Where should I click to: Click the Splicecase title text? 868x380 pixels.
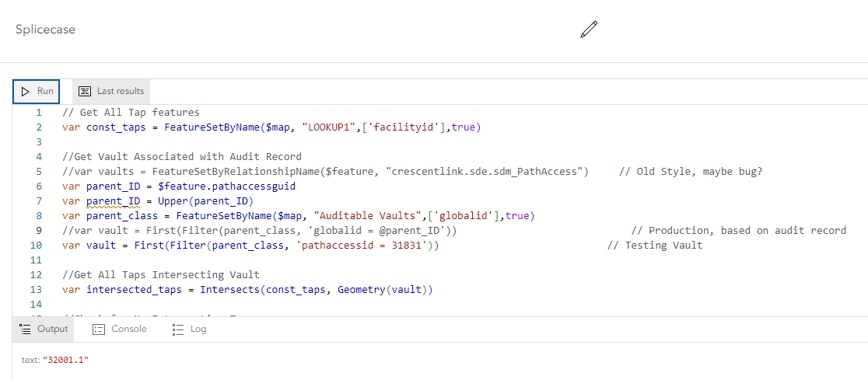pos(45,30)
